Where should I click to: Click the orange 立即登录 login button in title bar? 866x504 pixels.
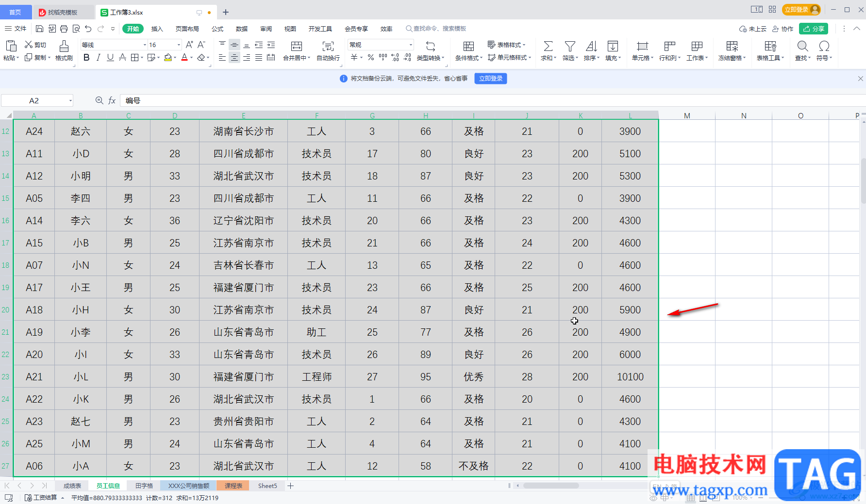tap(801, 9)
